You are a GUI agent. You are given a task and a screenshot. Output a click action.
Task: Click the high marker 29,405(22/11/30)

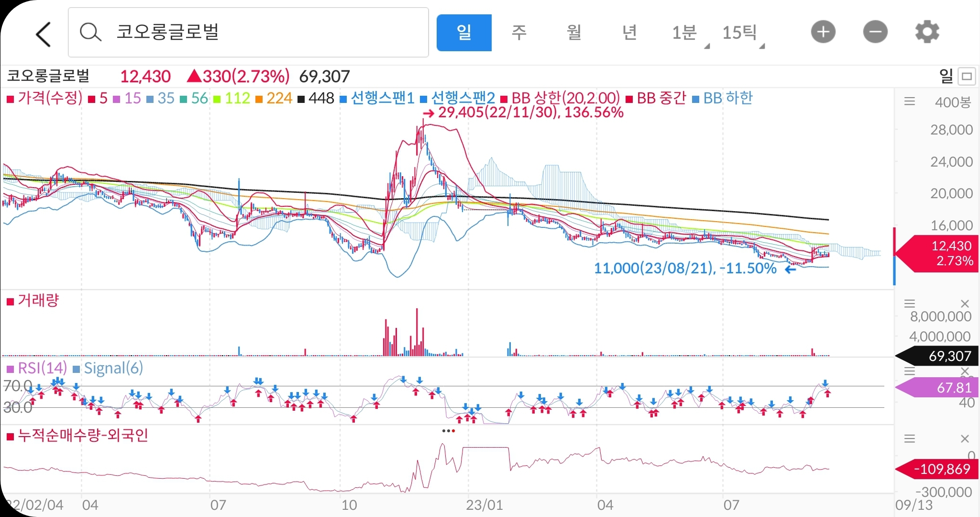(524, 112)
